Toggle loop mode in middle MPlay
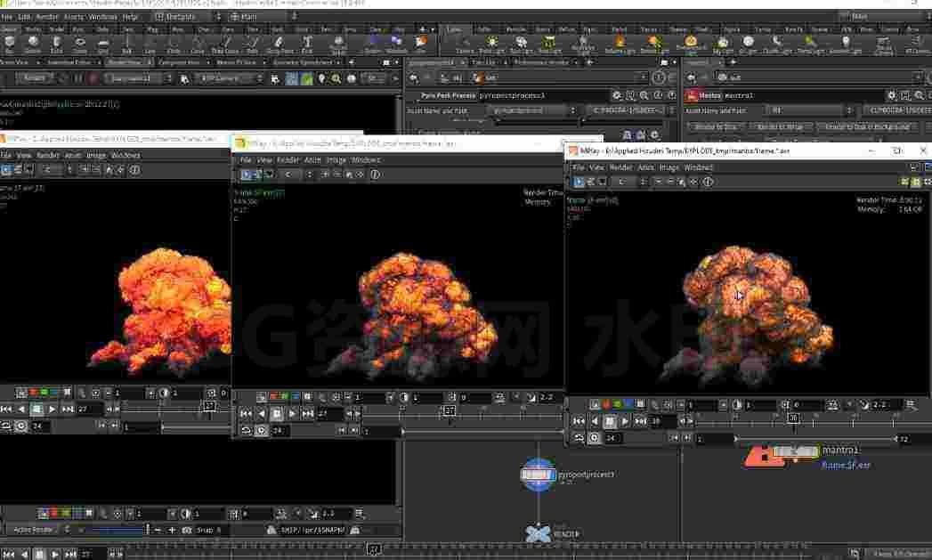The height and width of the screenshot is (560, 932). click(x=246, y=430)
